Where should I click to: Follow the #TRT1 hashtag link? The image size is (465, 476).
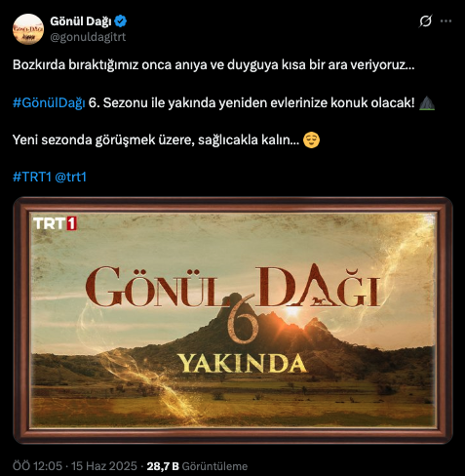click(x=32, y=177)
